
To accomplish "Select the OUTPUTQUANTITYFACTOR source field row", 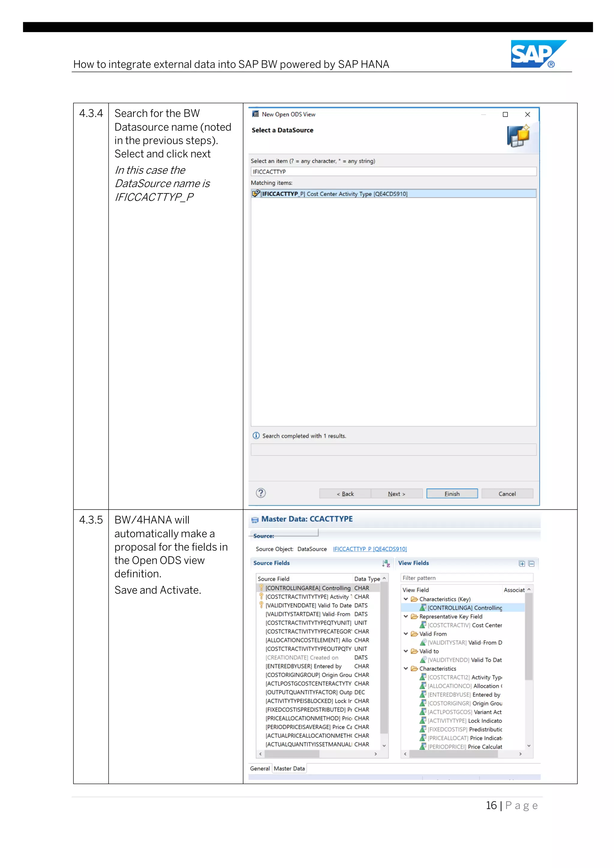I will [318, 692].
